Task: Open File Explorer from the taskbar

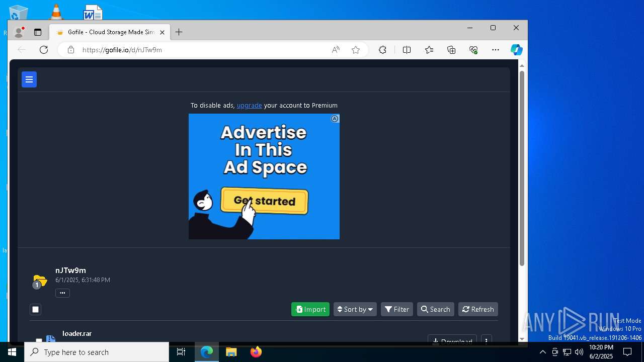Action: click(x=231, y=352)
